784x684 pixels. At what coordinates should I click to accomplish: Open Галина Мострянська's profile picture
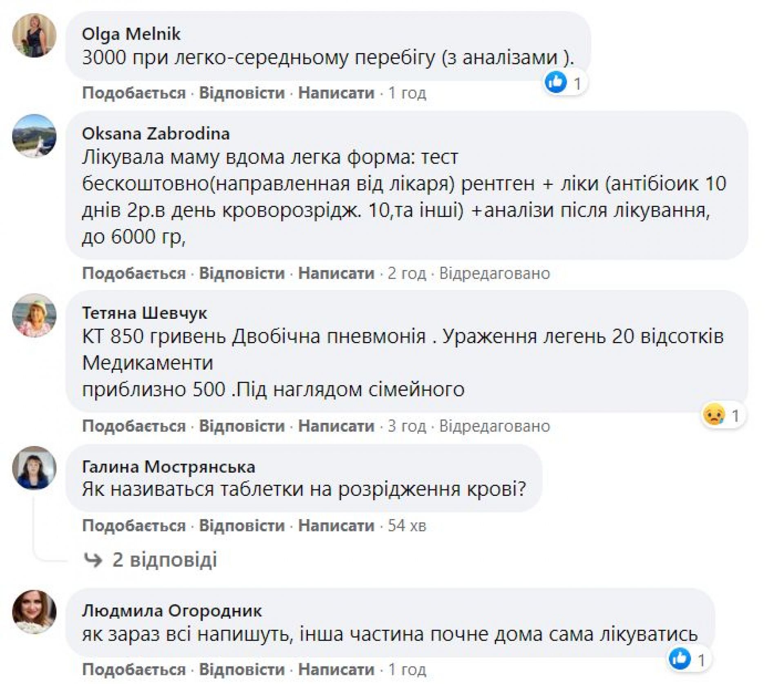click(x=34, y=468)
